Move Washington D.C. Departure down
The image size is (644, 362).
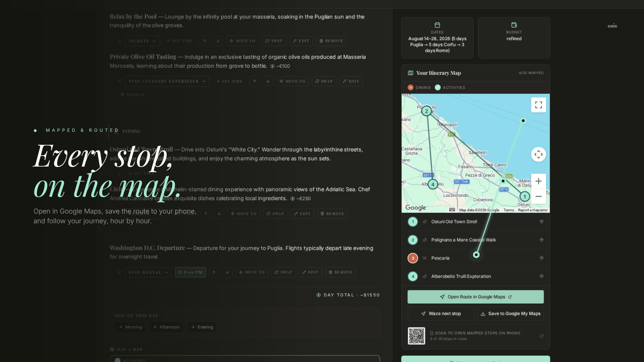(x=227, y=272)
